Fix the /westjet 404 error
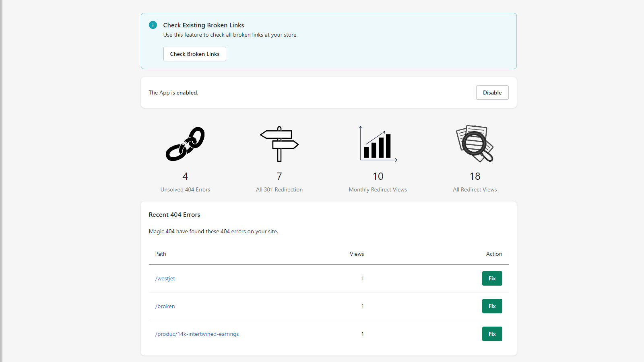Image resolution: width=644 pixels, height=362 pixels. 492,278
